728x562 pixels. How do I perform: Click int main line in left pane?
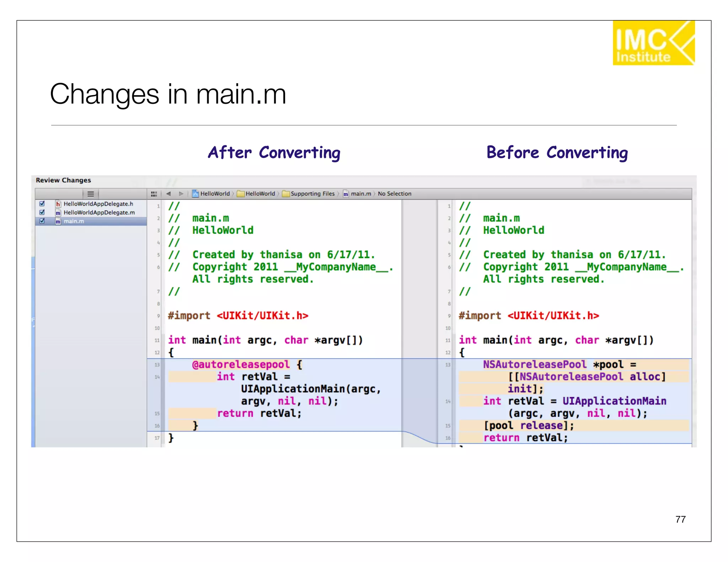point(265,340)
